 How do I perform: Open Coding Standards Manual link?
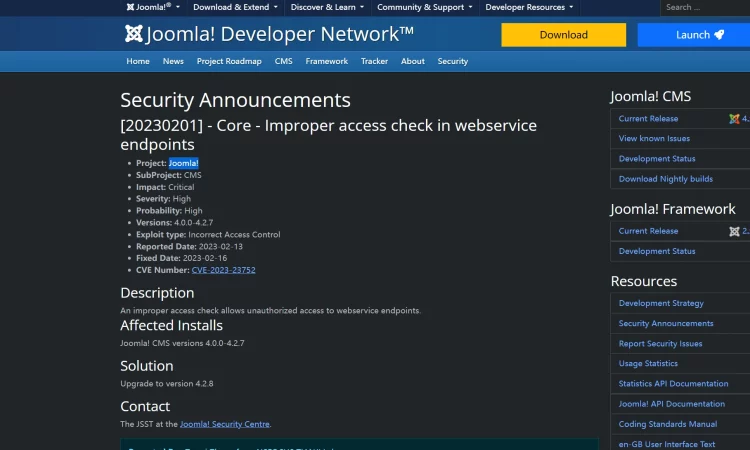click(668, 424)
